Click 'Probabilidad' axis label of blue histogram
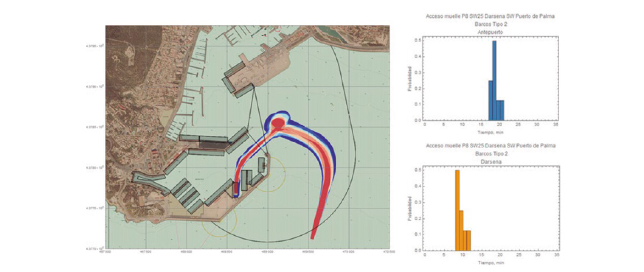The width and height of the screenshot is (644, 272). coord(409,79)
